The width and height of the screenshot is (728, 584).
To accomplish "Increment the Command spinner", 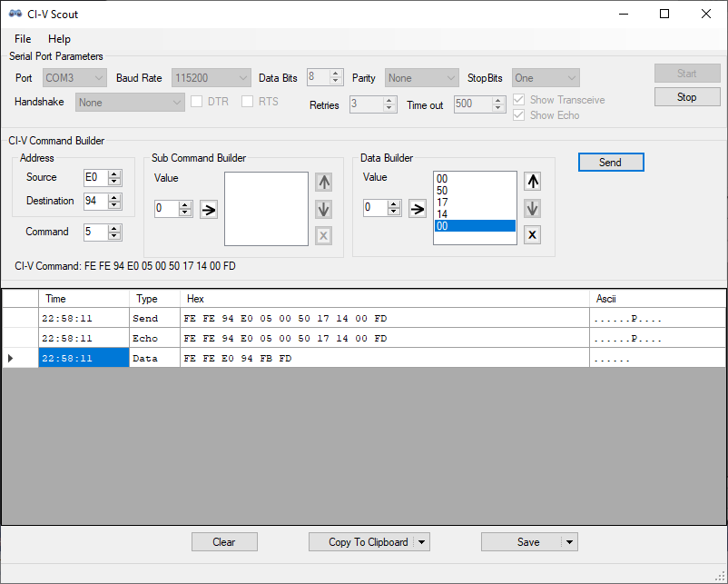I will (114, 228).
